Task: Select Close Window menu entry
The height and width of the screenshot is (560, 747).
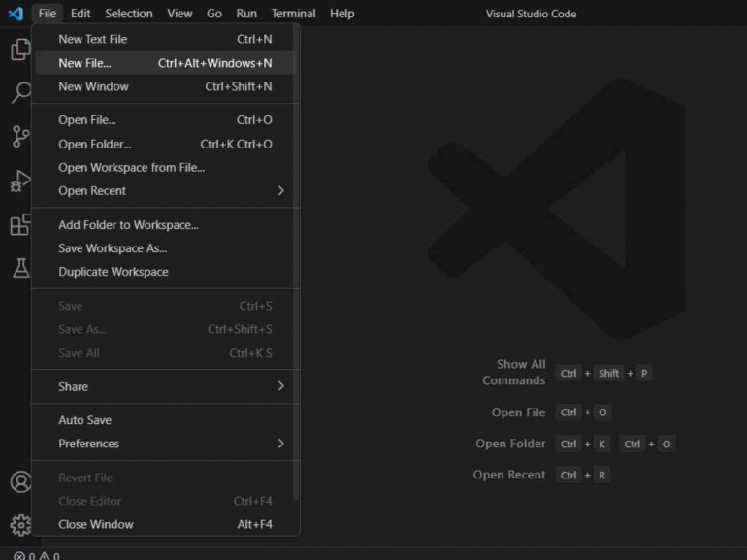Action: [165, 524]
